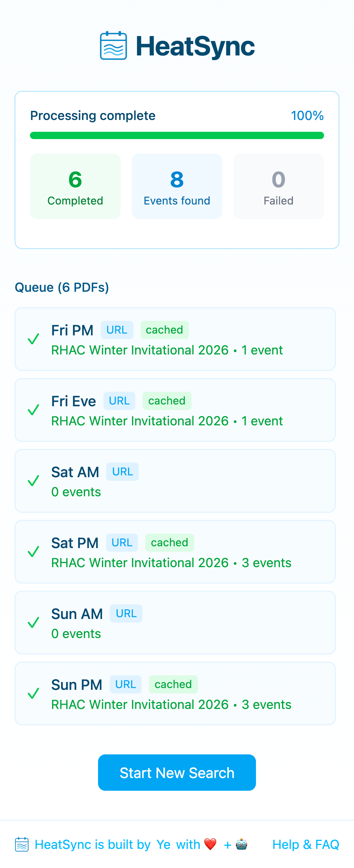The height and width of the screenshot is (868, 354).
Task: Click the green checkmark beside Sat AM
Action: [x=33, y=481]
